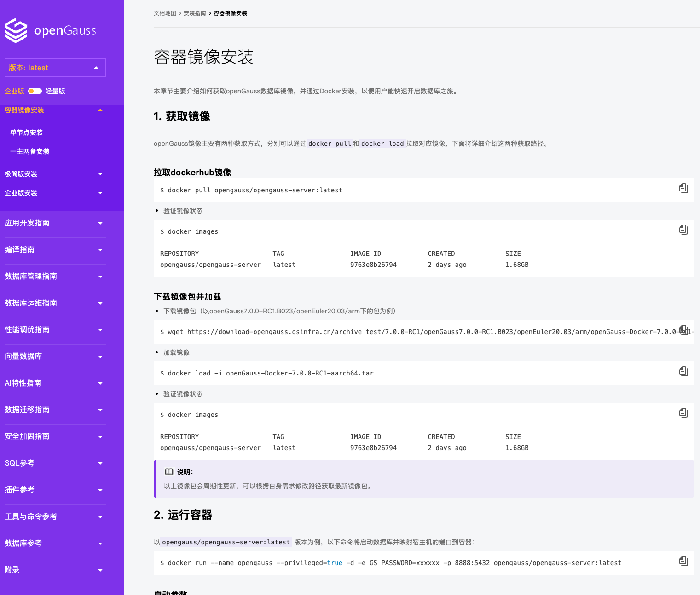Copy the first docker images output block
The height and width of the screenshot is (595, 700).
(x=683, y=229)
